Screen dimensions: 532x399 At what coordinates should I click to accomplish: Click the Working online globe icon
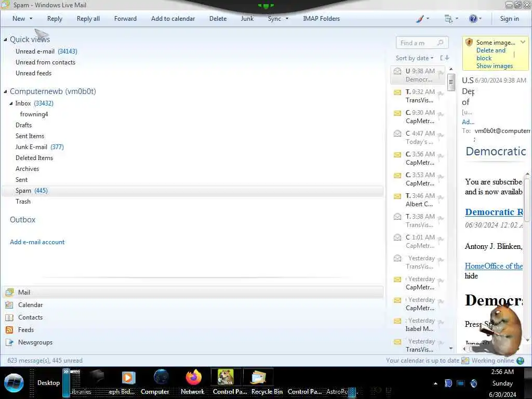520,361
